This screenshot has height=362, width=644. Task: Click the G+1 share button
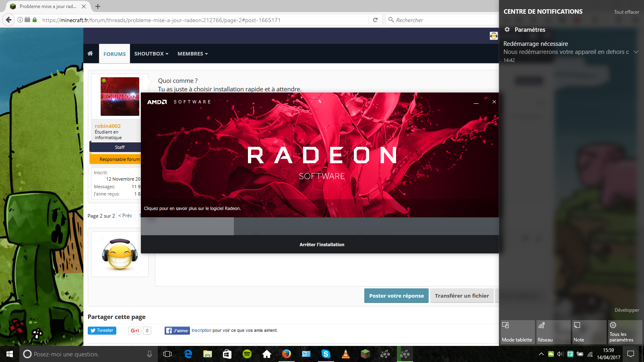tap(135, 331)
